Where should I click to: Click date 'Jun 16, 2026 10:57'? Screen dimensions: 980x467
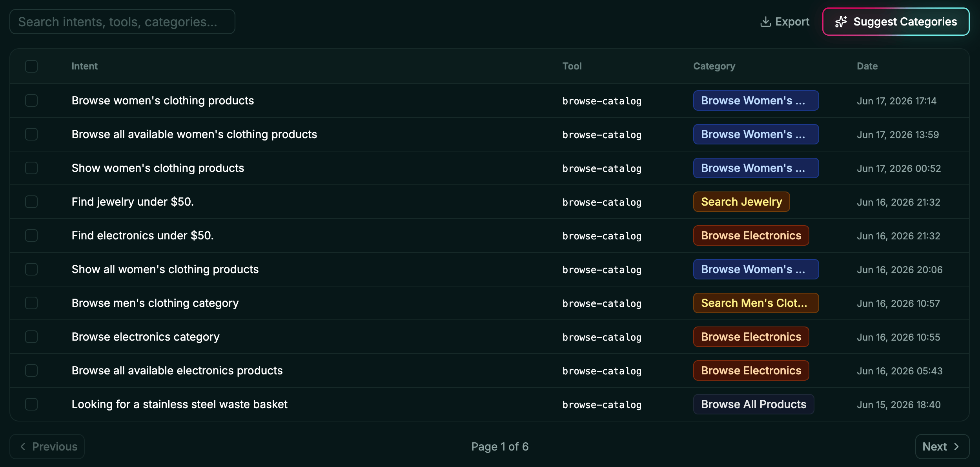(898, 303)
